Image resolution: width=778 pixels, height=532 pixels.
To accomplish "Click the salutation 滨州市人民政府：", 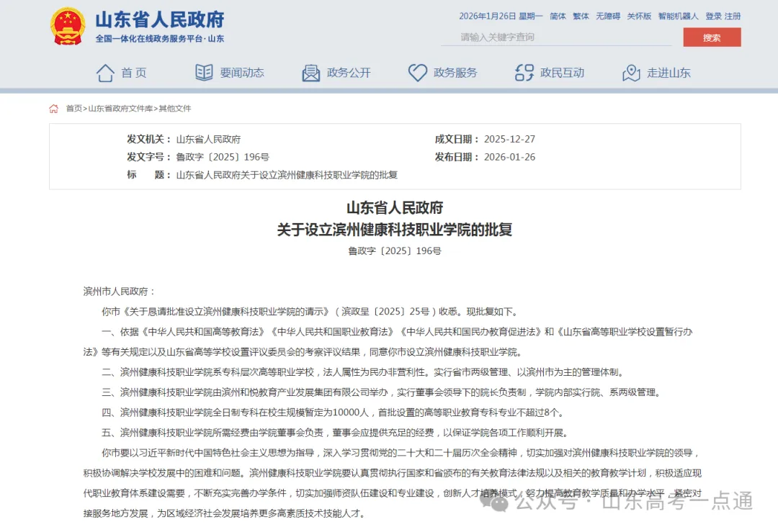I will [x=119, y=292].
